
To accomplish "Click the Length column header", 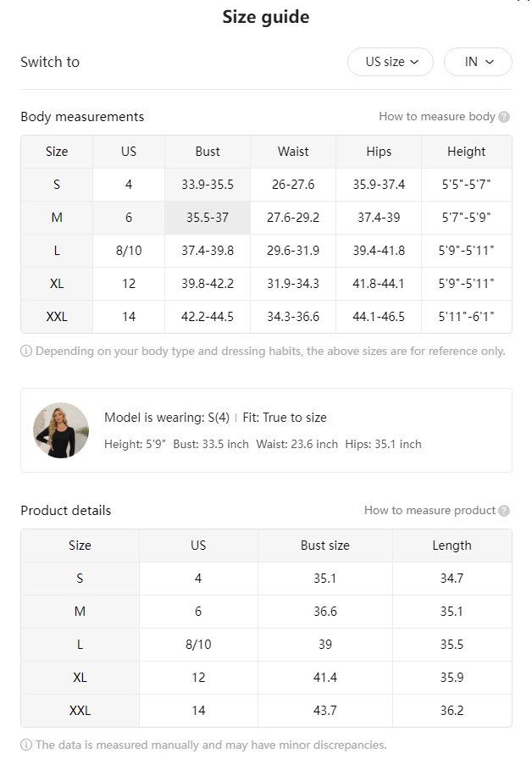I will [x=452, y=546].
